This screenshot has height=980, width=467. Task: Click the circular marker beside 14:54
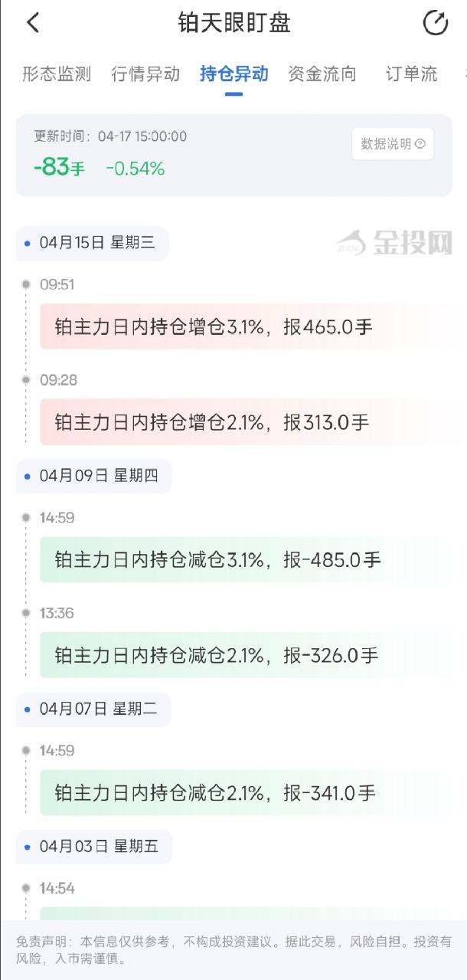(27, 888)
